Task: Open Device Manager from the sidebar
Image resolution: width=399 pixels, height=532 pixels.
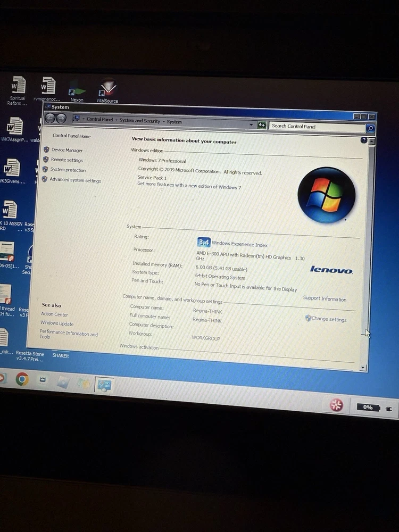Action: point(67,151)
